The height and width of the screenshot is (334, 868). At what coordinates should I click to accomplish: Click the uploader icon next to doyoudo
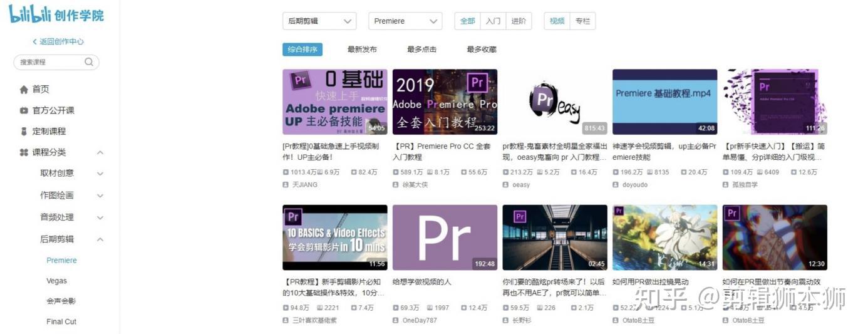616,185
